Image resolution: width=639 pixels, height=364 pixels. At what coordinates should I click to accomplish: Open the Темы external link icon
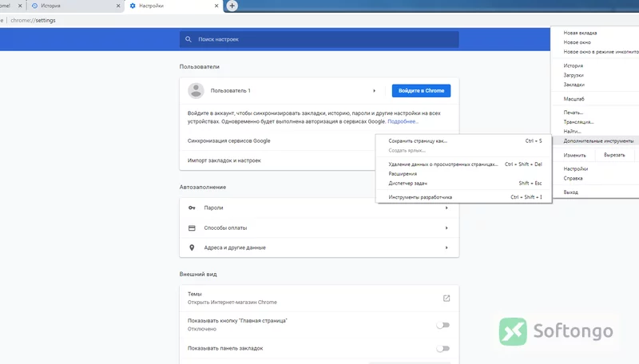click(447, 298)
